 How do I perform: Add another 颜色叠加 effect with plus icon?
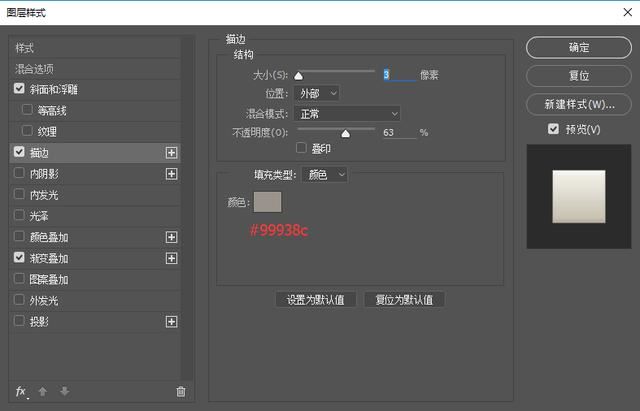coord(171,237)
